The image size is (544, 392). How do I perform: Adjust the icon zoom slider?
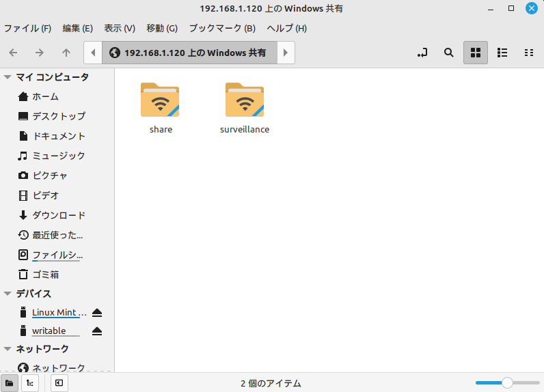pos(507,383)
